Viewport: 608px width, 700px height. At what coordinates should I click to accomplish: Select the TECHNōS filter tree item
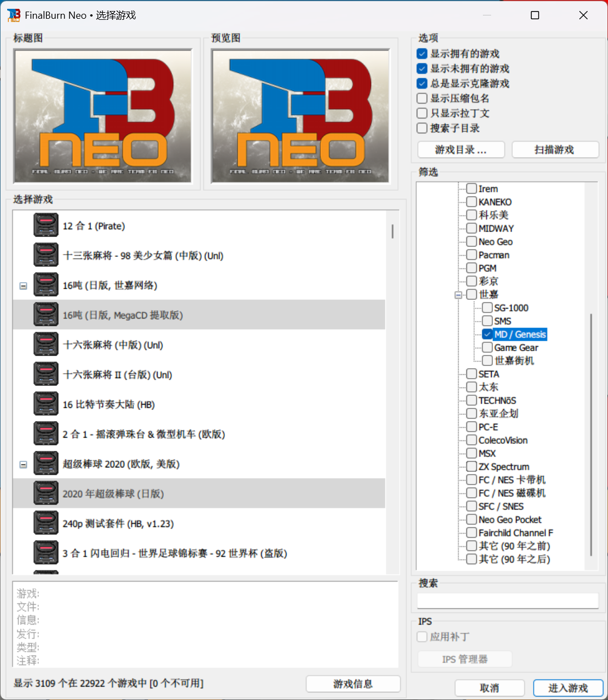point(497,401)
